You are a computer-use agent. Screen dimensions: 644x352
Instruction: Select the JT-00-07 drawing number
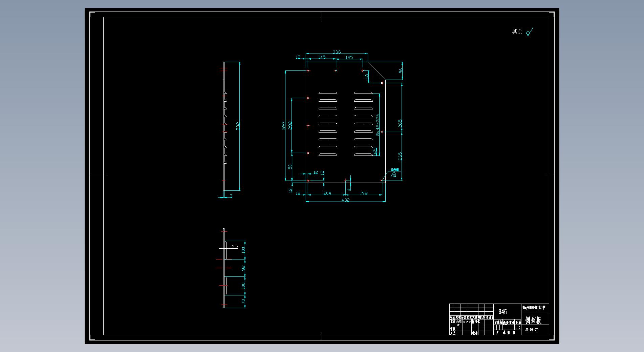tap(531, 329)
